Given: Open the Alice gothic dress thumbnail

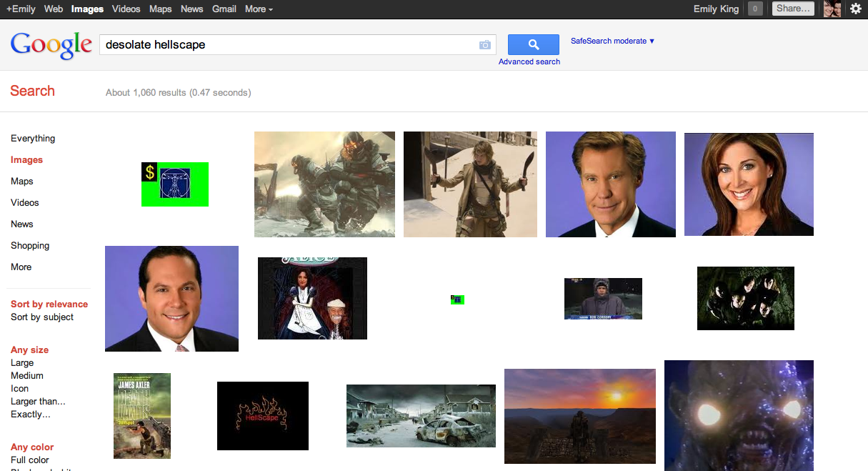Looking at the screenshot, I should pyautogui.click(x=312, y=299).
